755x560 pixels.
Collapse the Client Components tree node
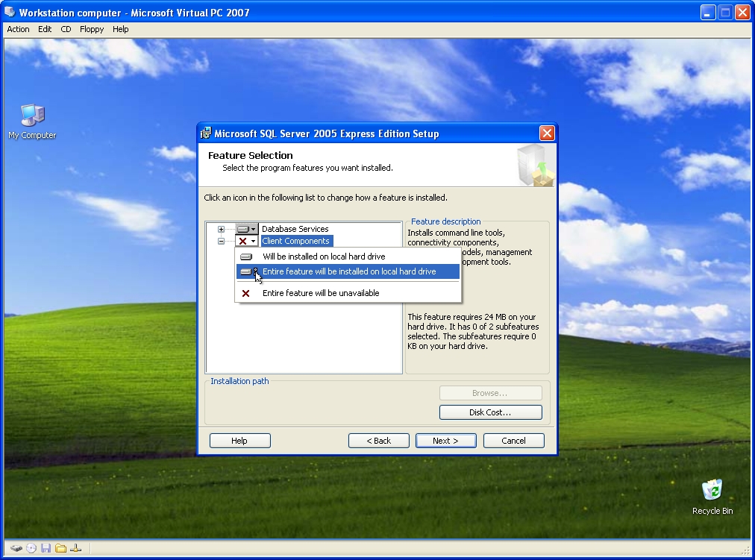coord(221,241)
